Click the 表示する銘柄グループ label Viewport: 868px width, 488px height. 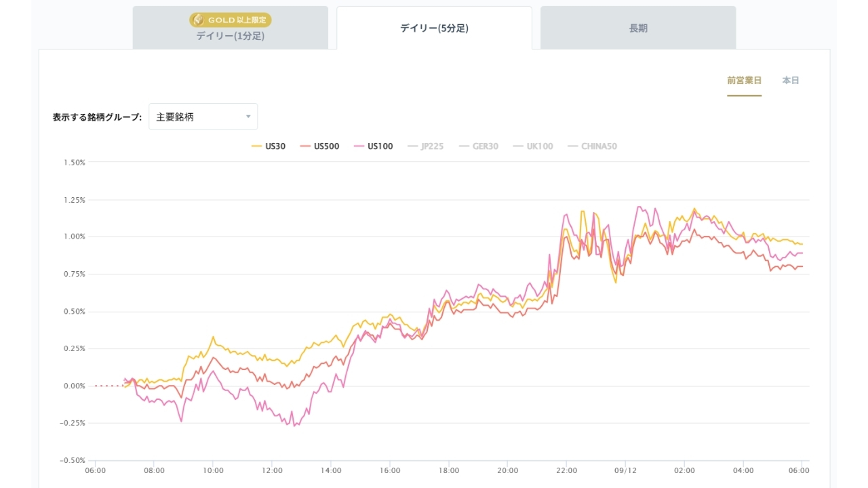[x=97, y=117]
